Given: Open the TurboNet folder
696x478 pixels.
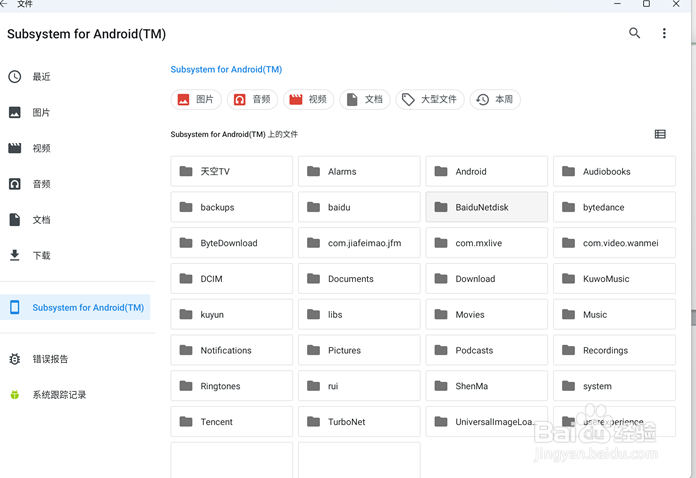Looking at the screenshot, I should pyautogui.click(x=359, y=422).
